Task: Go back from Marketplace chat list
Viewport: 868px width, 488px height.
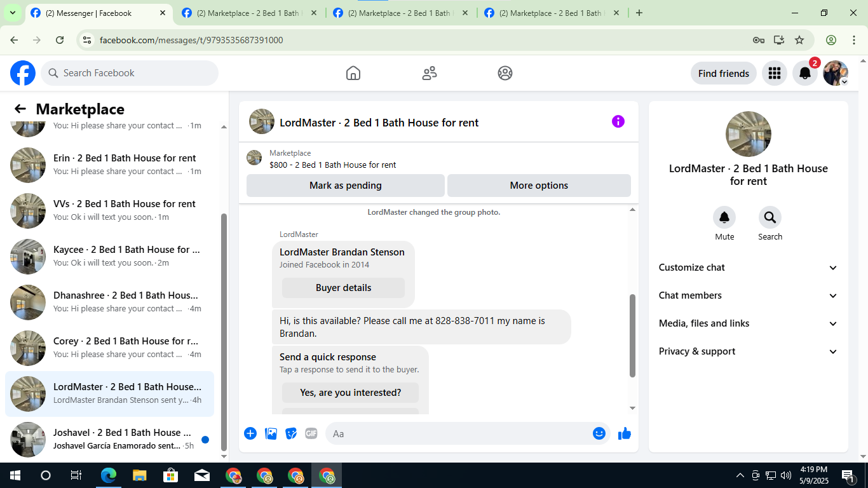Action: (x=20, y=109)
